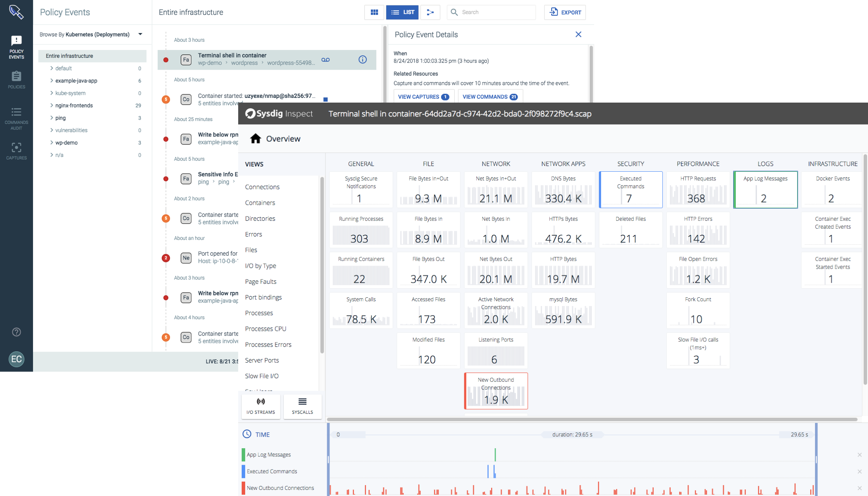The image size is (868, 496).
Task: Click the Ne badge of Port opened event
Action: point(186,258)
